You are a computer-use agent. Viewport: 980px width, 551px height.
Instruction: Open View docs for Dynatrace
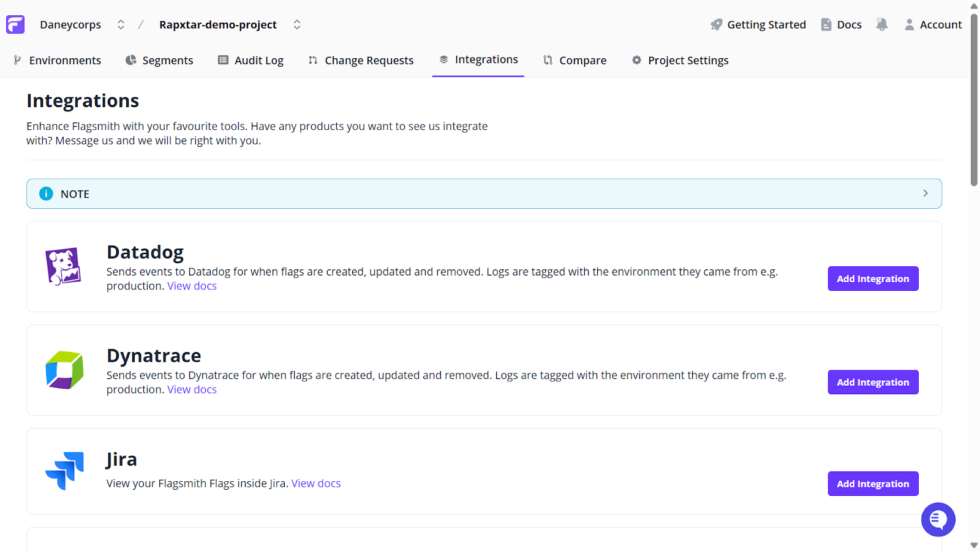pyautogui.click(x=192, y=389)
